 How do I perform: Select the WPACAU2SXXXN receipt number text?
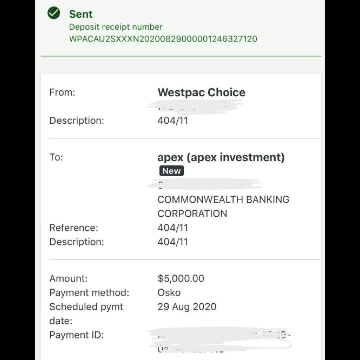pos(163,39)
